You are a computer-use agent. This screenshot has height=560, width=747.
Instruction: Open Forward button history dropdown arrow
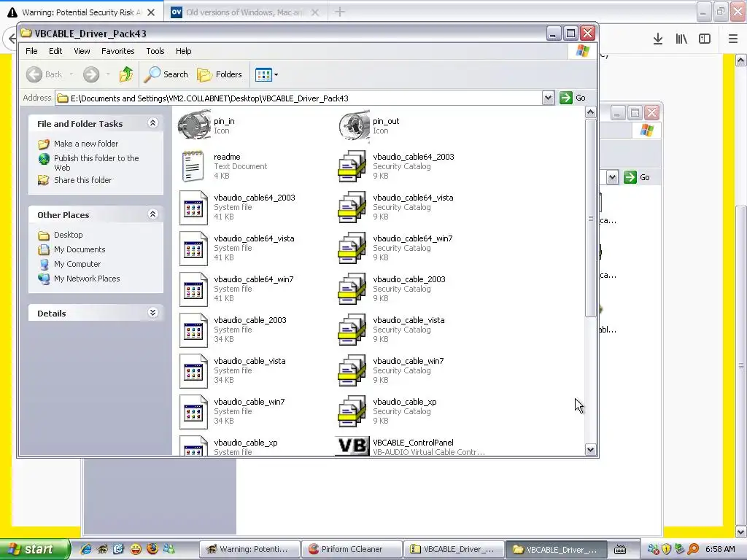[x=108, y=74]
